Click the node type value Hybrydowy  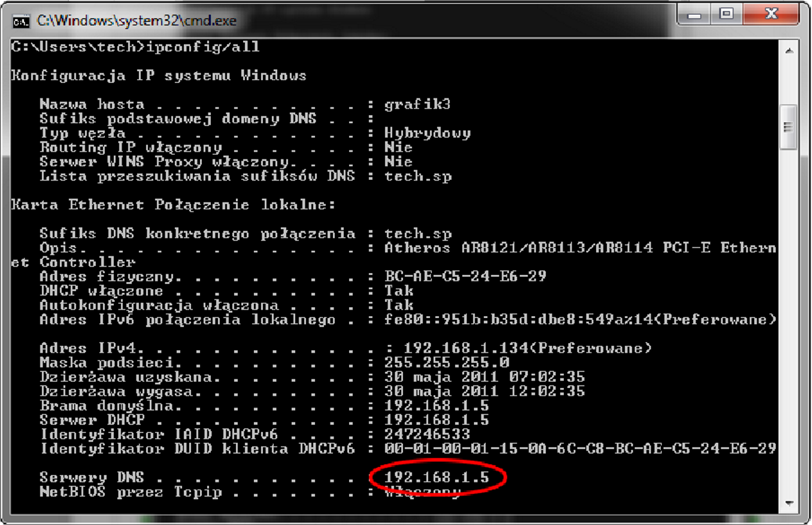point(428,134)
